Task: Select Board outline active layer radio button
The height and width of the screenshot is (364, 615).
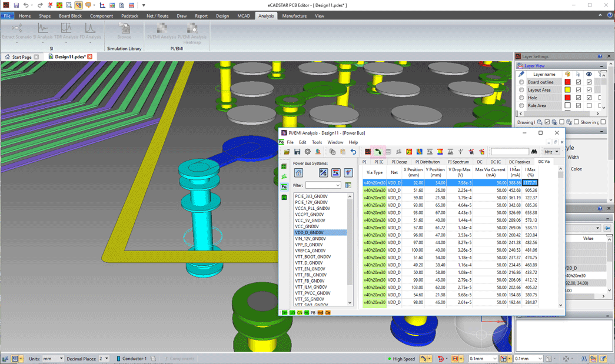Action: [521, 82]
